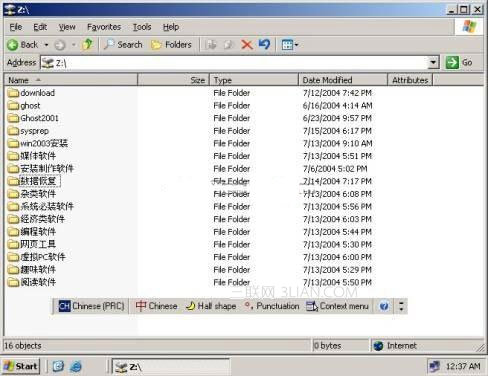Select the Ghost2001 folder icon

13,118
